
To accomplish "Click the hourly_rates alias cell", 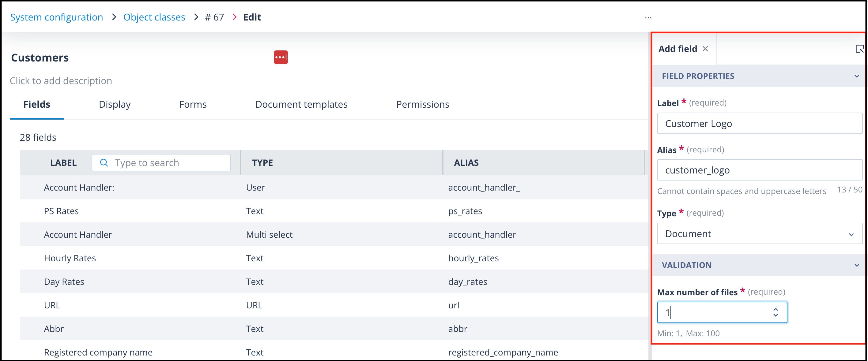I will coord(473,258).
